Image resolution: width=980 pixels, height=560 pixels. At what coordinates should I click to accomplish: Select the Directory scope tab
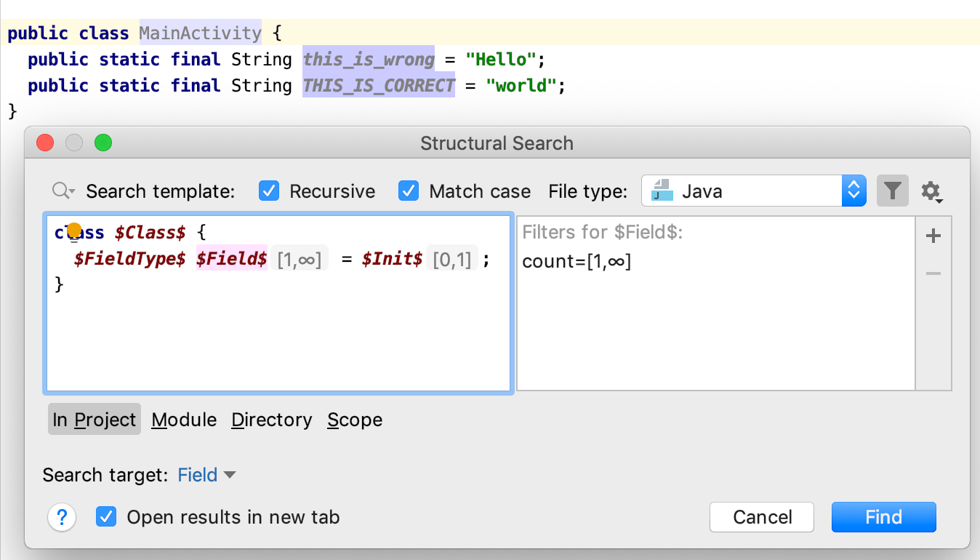tap(272, 420)
